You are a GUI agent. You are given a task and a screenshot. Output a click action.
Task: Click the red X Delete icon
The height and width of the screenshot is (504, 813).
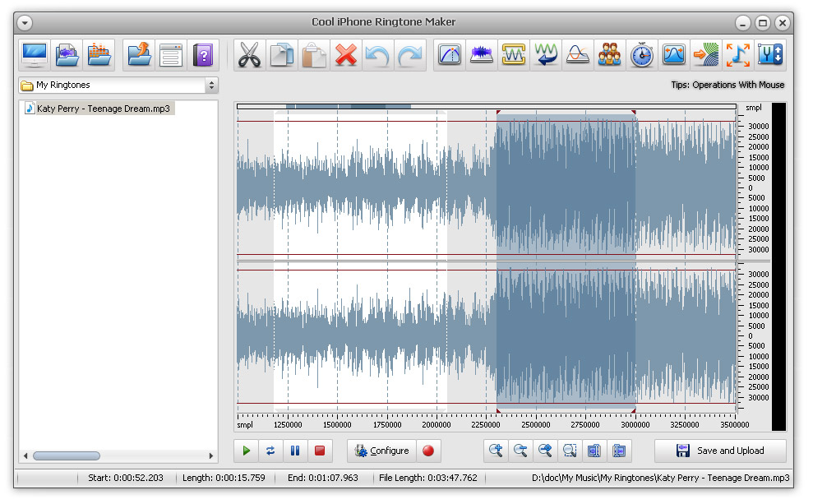[x=346, y=55]
